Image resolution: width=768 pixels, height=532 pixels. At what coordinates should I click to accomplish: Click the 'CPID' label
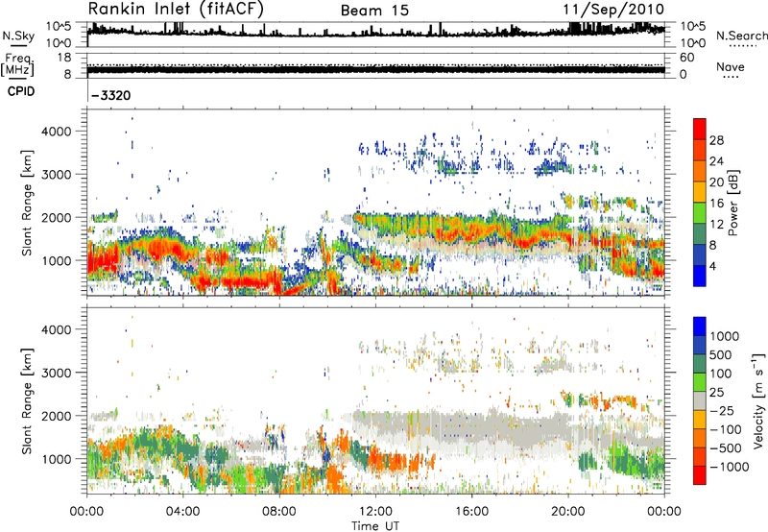tap(21, 91)
